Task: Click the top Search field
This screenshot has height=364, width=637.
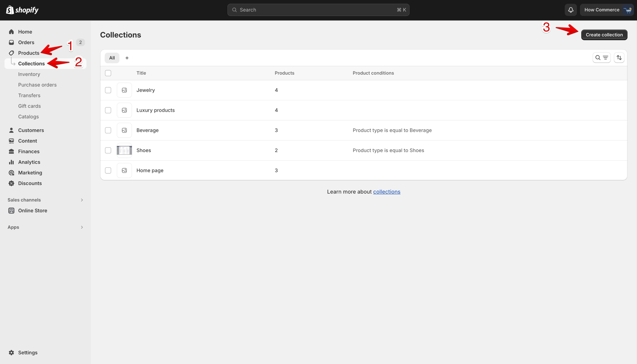Action: [318, 10]
